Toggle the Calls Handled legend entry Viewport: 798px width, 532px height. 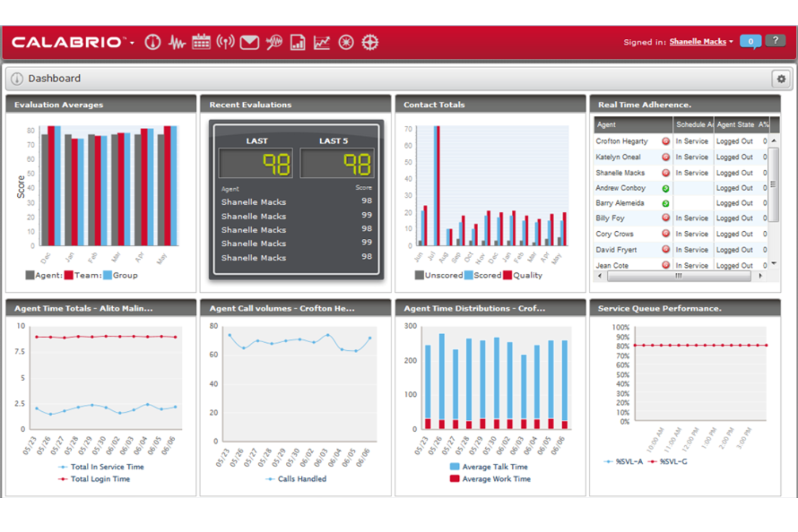(x=297, y=479)
